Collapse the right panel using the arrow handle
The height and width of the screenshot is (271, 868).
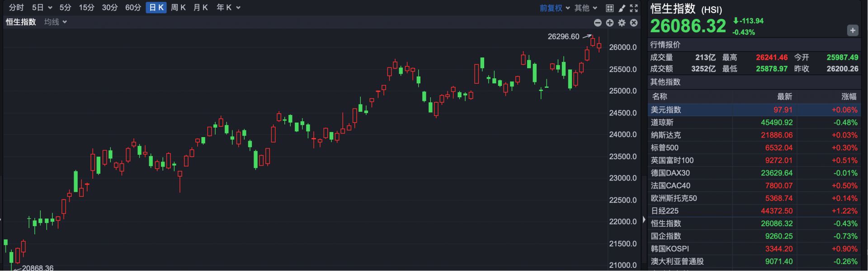(x=644, y=219)
